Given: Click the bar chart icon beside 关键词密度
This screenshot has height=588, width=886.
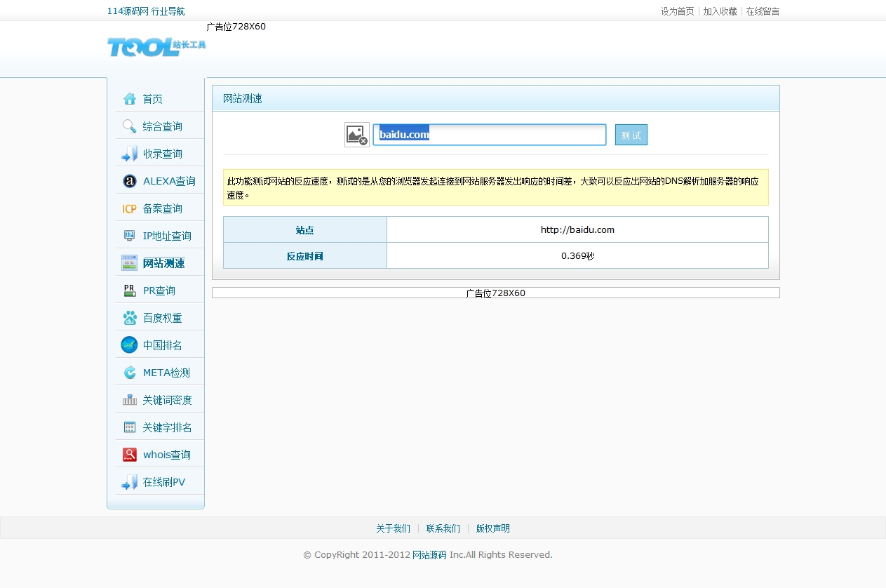Looking at the screenshot, I should pos(130,400).
